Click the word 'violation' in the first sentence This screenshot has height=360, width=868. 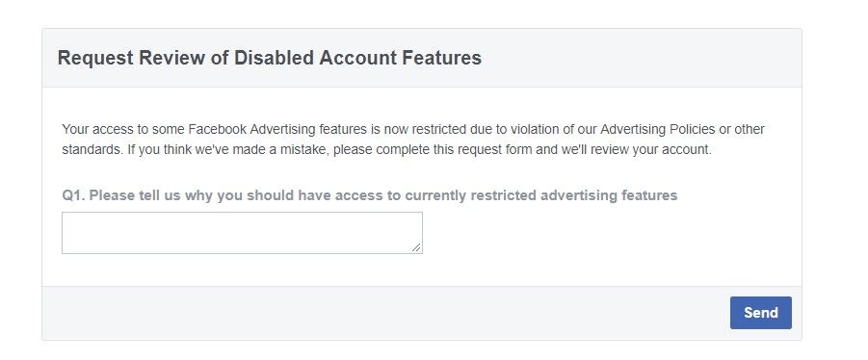[535, 129]
